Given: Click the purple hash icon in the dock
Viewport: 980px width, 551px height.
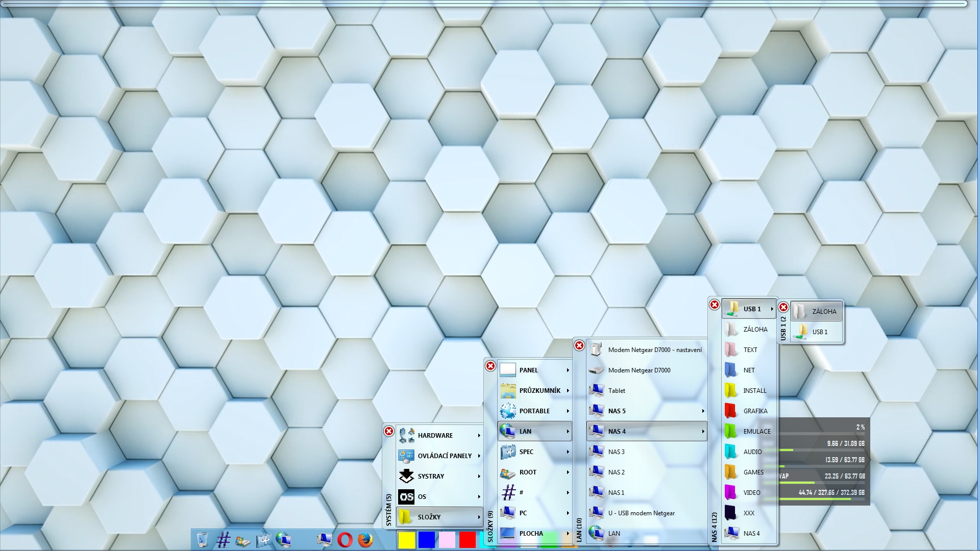Looking at the screenshot, I should click(223, 539).
